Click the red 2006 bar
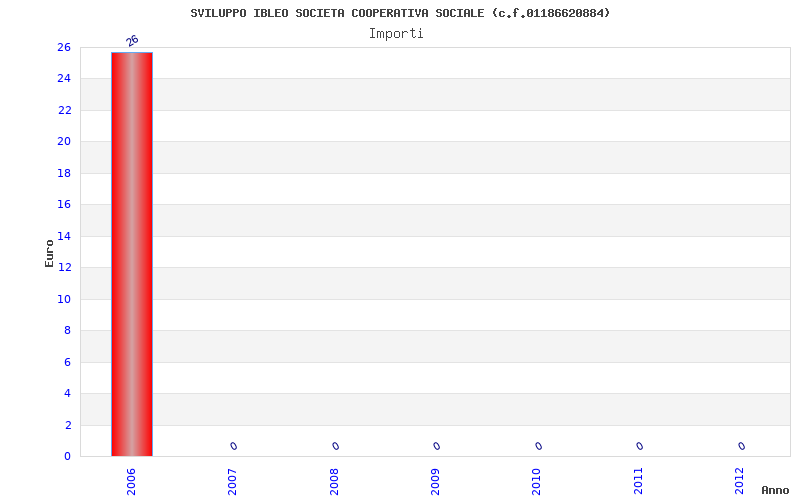The width and height of the screenshot is (800, 500). pyautogui.click(x=132, y=254)
